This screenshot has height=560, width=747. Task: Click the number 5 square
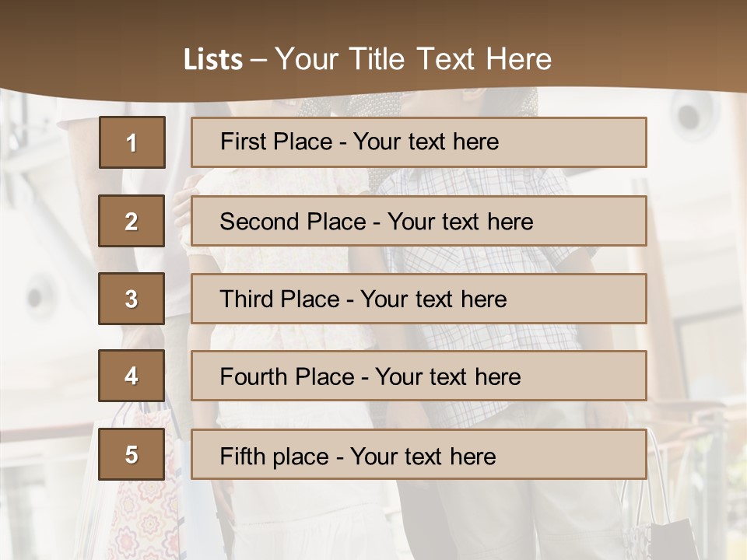click(x=132, y=454)
